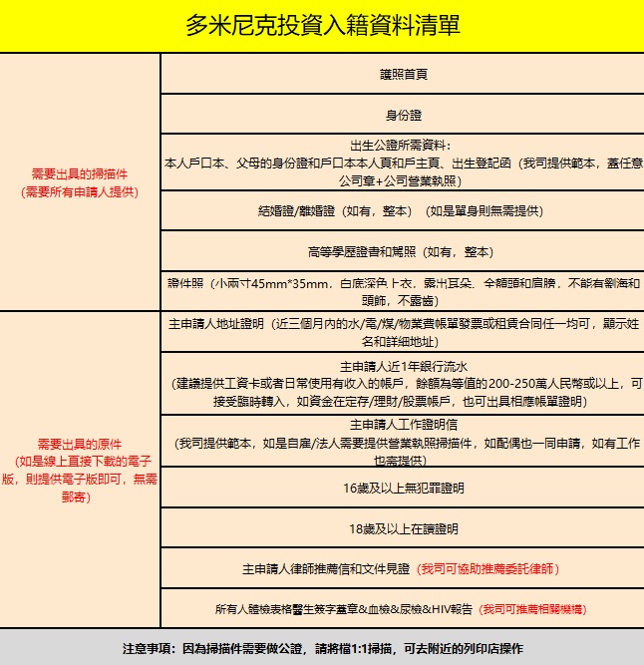Click the title 多米尼克投資入籍資料清單

point(322,26)
